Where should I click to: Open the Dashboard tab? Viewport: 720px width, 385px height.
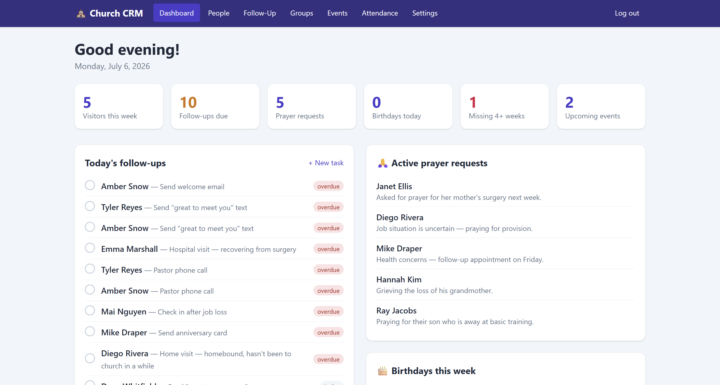pos(176,13)
